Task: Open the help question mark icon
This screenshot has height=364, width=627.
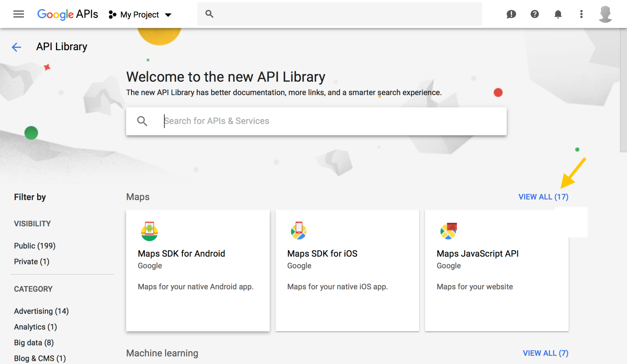Action: click(x=535, y=14)
